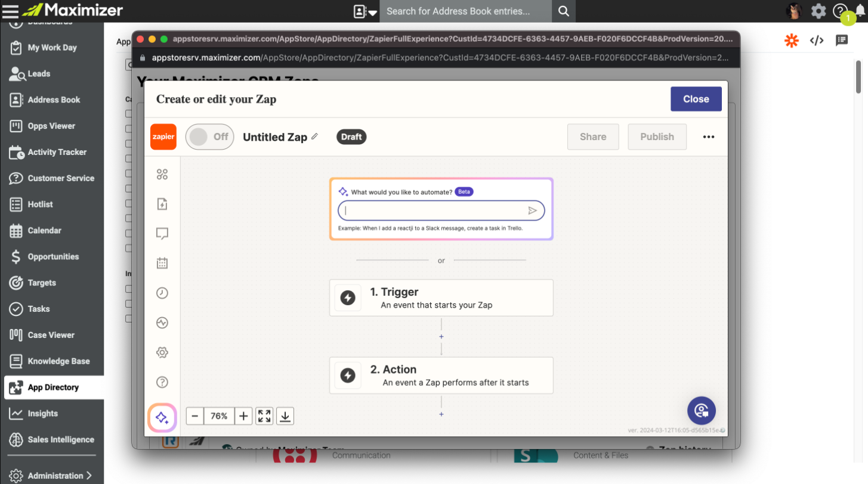Screen dimensions: 868x484
Task: Open the round chat support button
Action: pos(702,411)
